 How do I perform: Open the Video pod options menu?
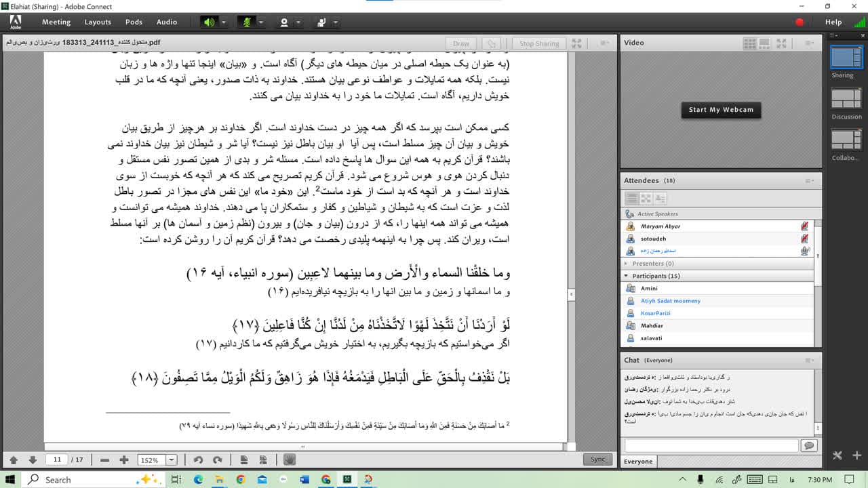[809, 43]
